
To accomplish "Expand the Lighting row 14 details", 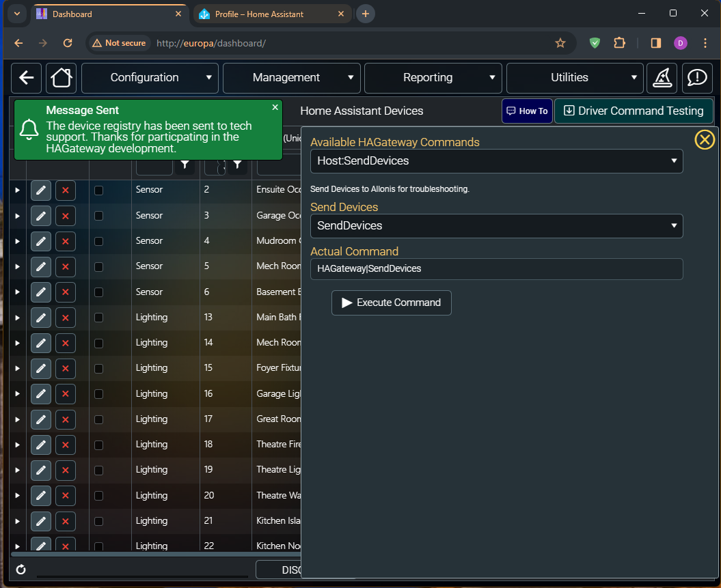I will click(18, 343).
